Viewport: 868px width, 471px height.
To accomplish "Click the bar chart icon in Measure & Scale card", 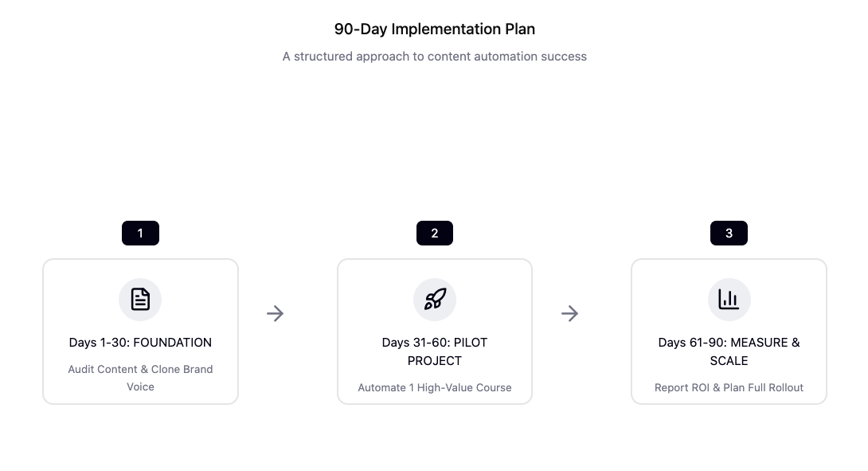I will coord(729,299).
